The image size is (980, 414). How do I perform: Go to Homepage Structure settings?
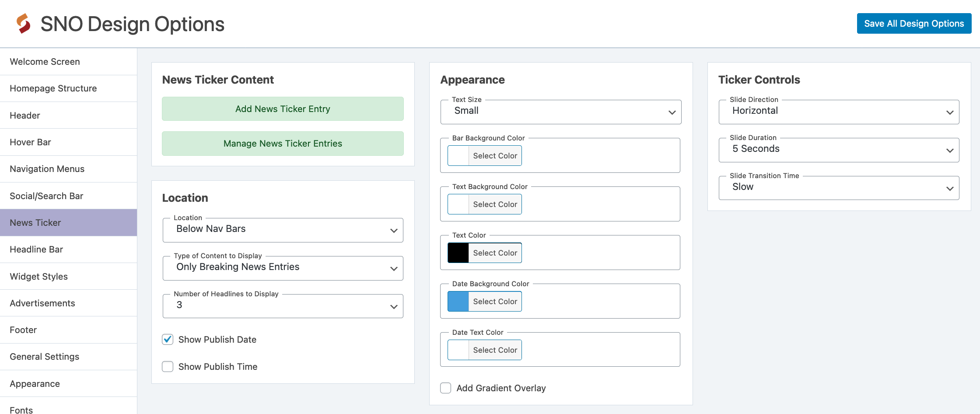pyautogui.click(x=68, y=88)
